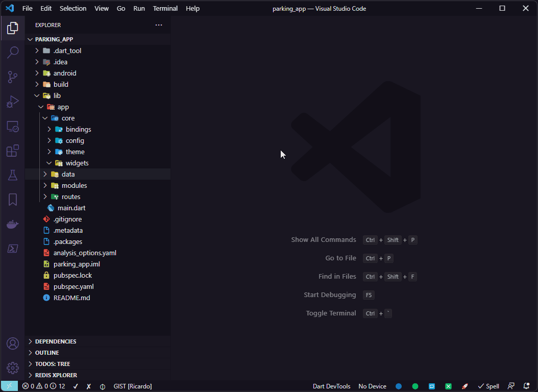Viewport: 538px width, 392px height.
Task: Click the feedback person icon in status bar
Action: pyautogui.click(x=511, y=386)
